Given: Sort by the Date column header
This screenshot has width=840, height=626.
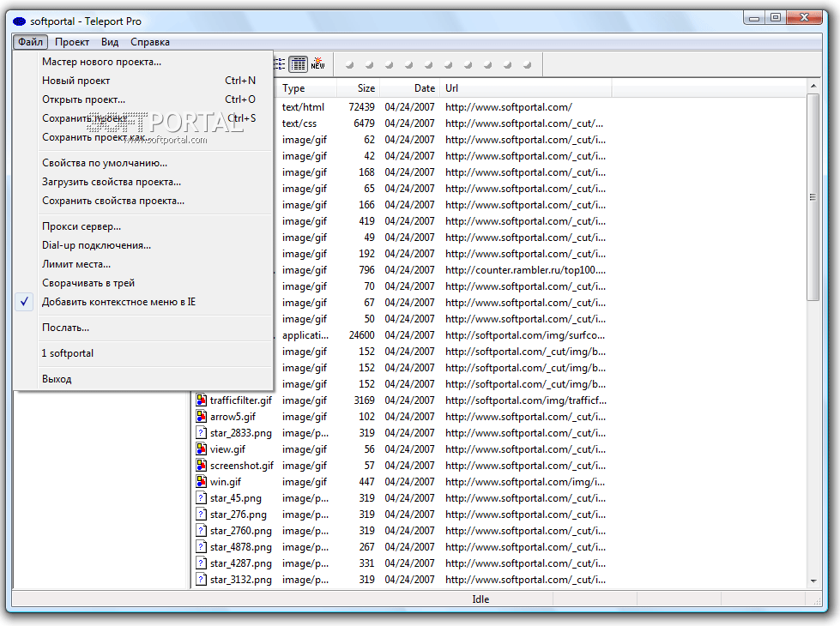Looking at the screenshot, I should point(410,88).
